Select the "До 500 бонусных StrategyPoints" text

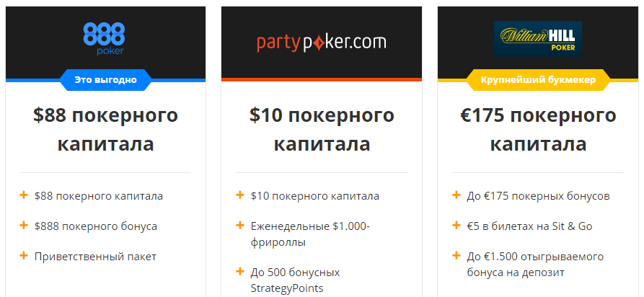[x=295, y=280]
